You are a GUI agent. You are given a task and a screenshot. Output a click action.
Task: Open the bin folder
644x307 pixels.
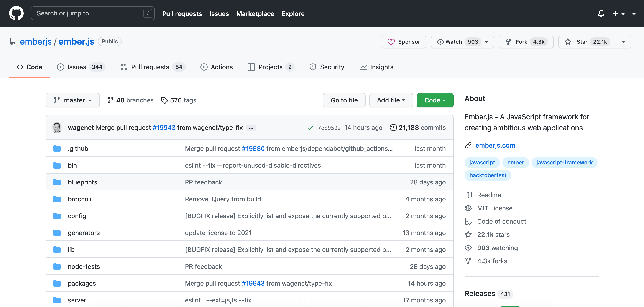pyautogui.click(x=72, y=165)
